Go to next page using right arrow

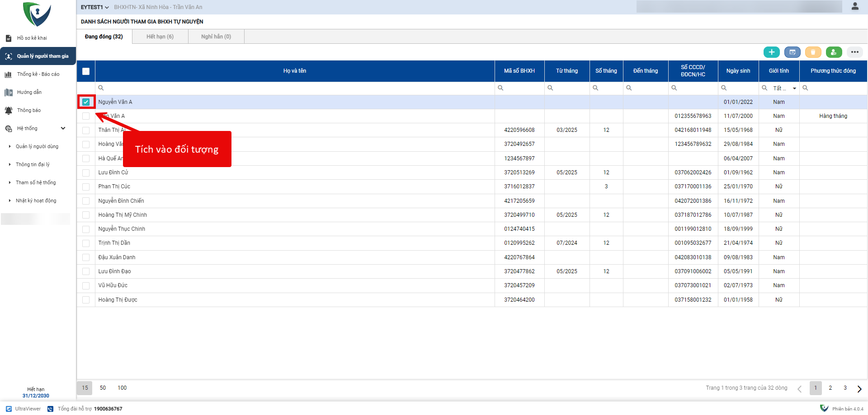click(x=859, y=389)
